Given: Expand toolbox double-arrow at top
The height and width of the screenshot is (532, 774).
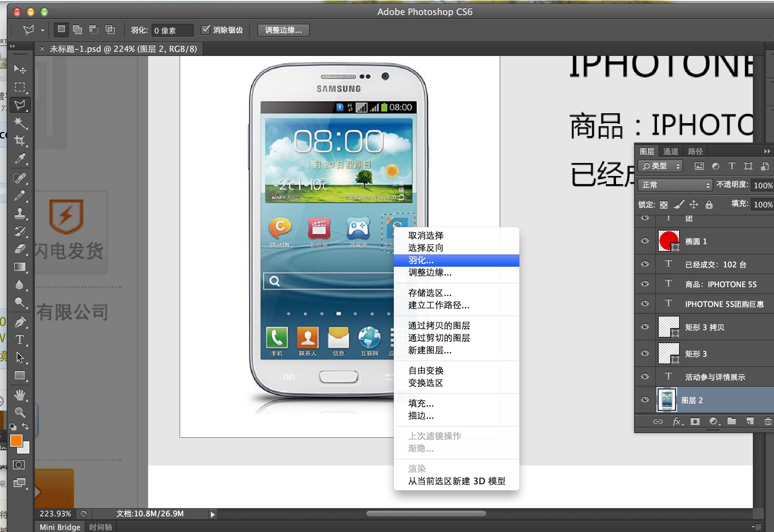Looking at the screenshot, I should 13,46.
